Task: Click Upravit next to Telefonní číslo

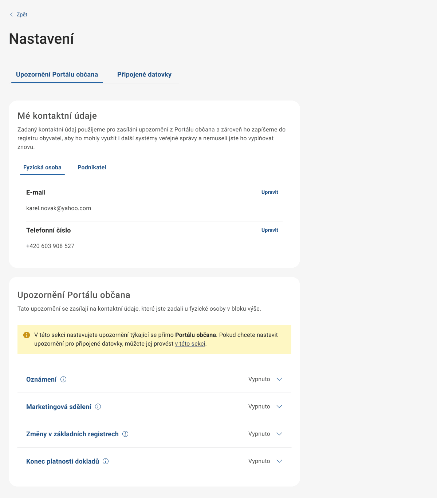Action: click(x=269, y=230)
